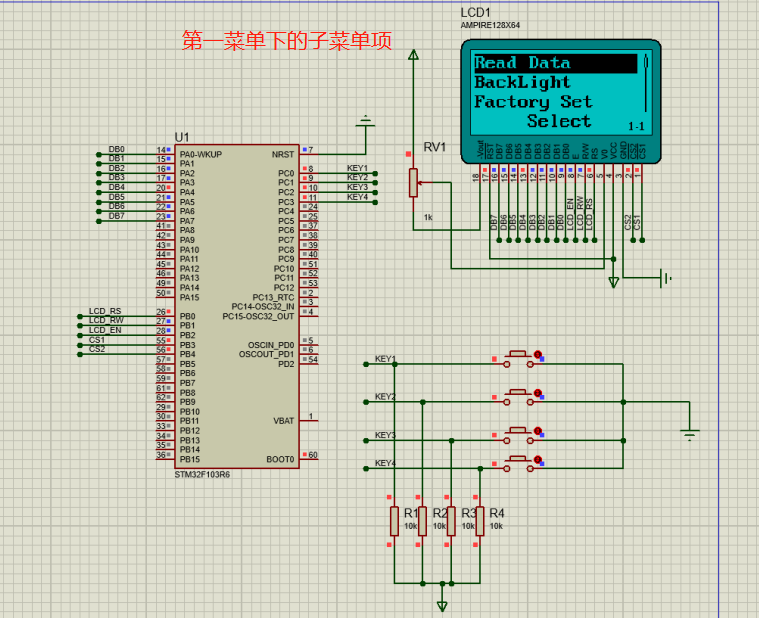The height and width of the screenshot is (618, 759).
Task: Click the ground symbol connected to NRST
Action: (365, 121)
